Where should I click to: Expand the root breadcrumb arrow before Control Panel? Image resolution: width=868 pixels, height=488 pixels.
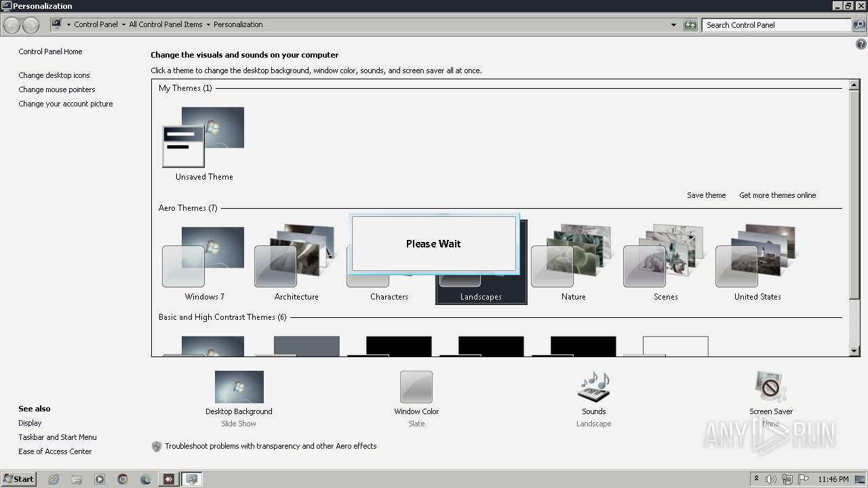tap(68, 24)
